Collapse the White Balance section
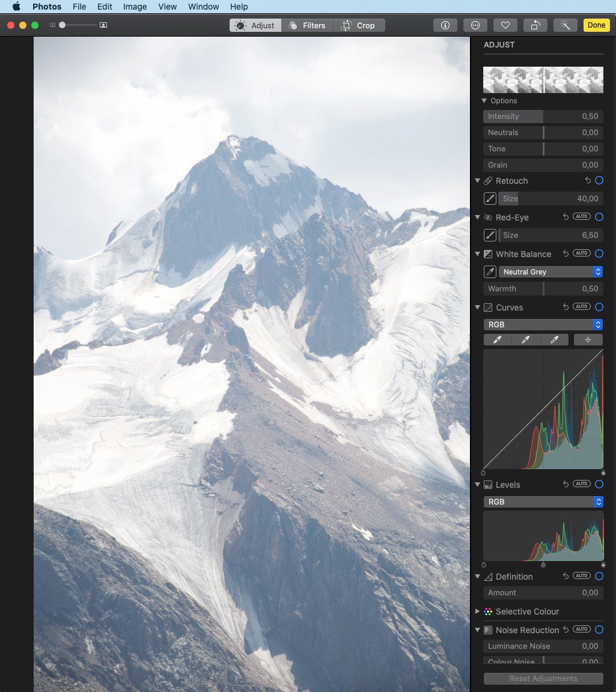Image resolution: width=616 pixels, height=692 pixels. (x=477, y=253)
